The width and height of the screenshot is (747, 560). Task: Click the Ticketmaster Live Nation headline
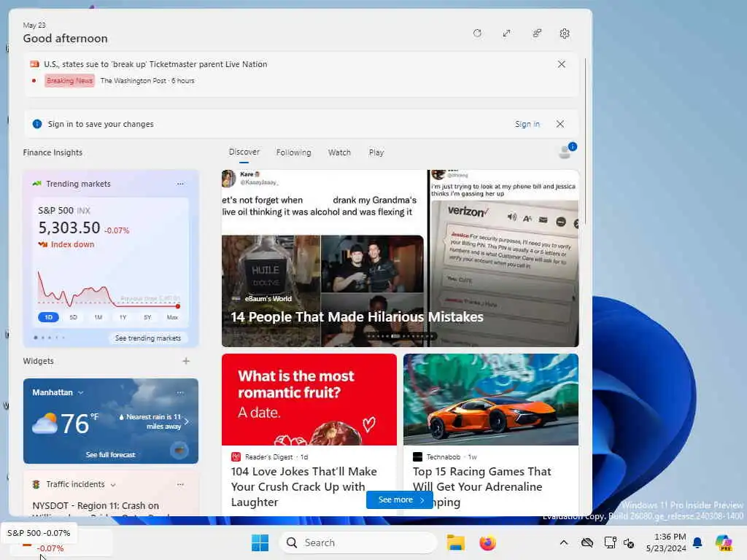155,64
